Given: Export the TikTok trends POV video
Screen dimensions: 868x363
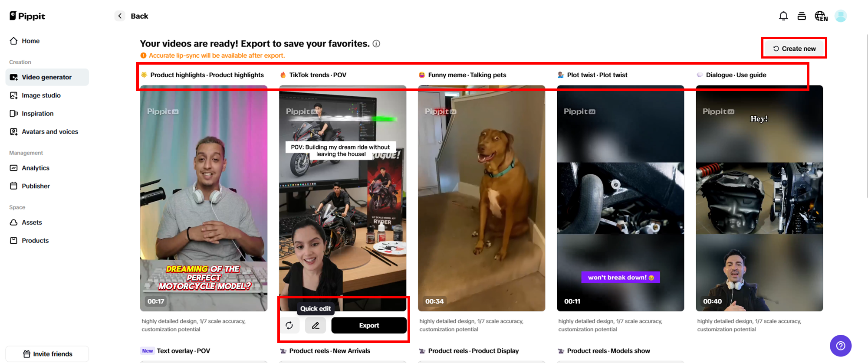Looking at the screenshot, I should click(x=369, y=325).
